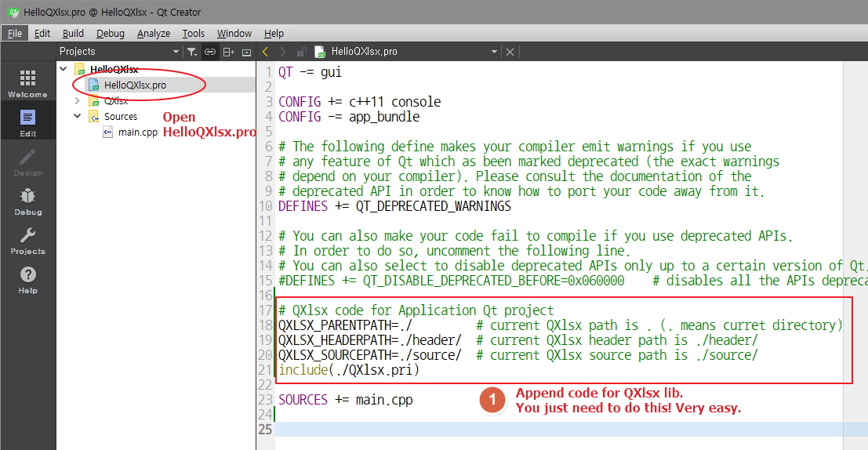This screenshot has width=868, height=450.
Task: Click the split panel icon
Action: [228, 52]
